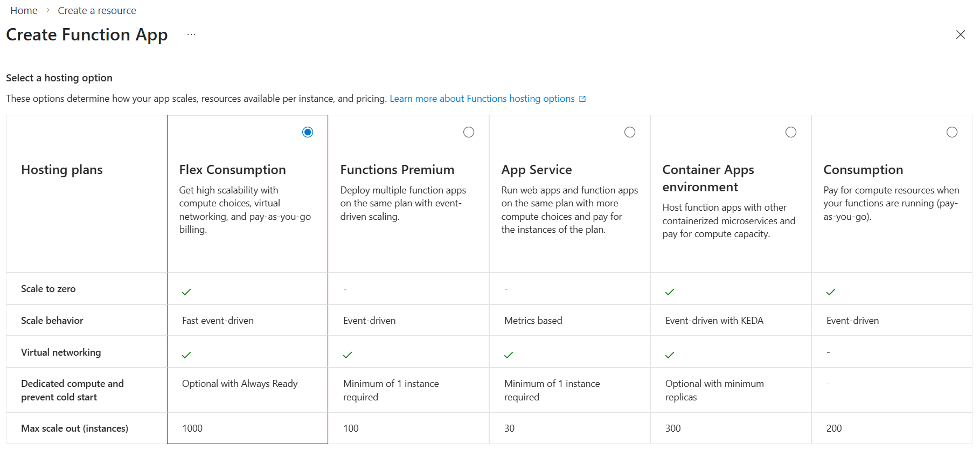This screenshot has width=980, height=464.
Task: Select the Consumption plan radio button
Action: tap(952, 132)
